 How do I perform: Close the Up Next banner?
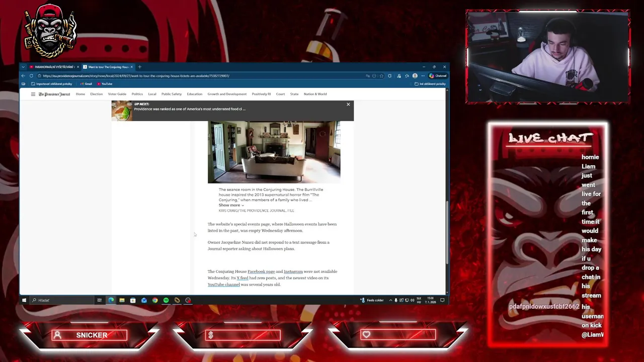[x=348, y=105]
